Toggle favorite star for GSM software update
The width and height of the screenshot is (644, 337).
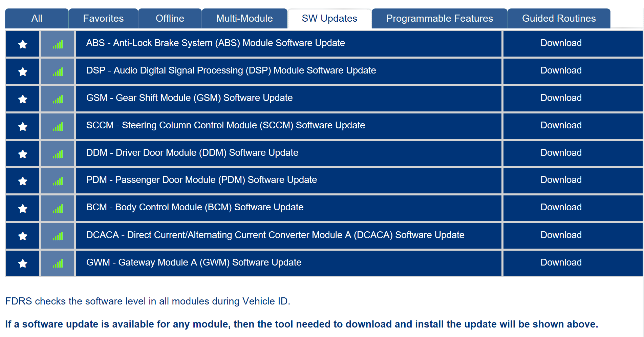23,99
